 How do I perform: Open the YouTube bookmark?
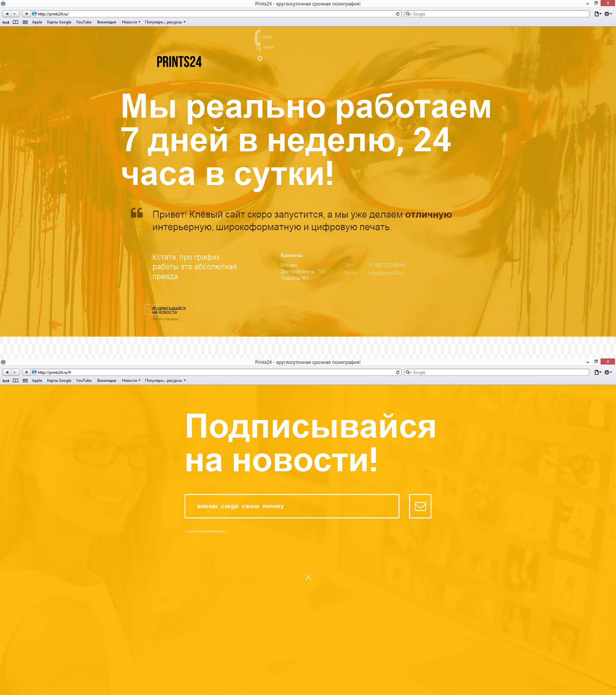pyautogui.click(x=84, y=22)
